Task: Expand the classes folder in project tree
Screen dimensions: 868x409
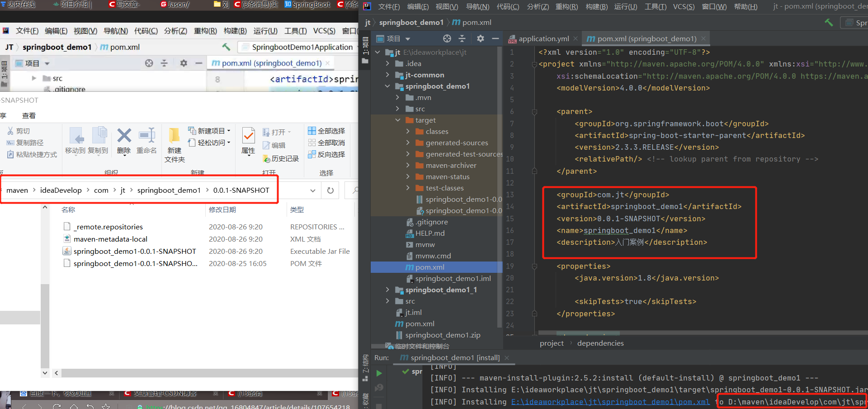Action: 408,131
